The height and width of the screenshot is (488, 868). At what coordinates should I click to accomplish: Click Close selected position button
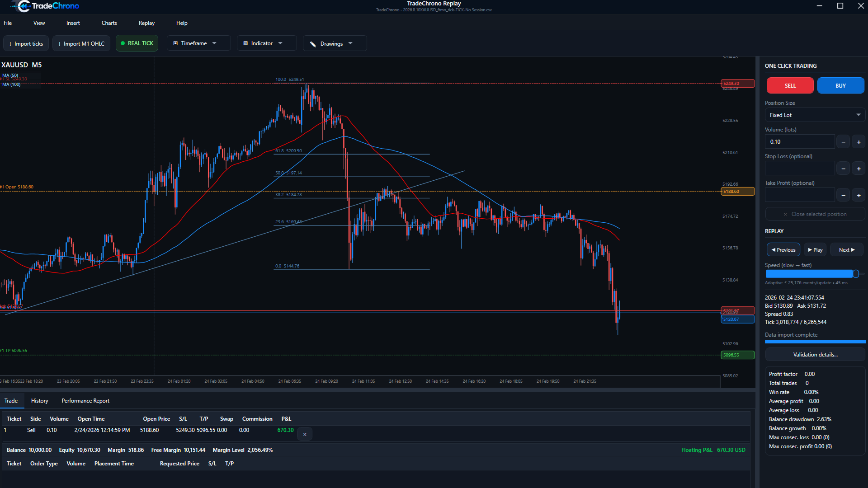pyautogui.click(x=815, y=214)
